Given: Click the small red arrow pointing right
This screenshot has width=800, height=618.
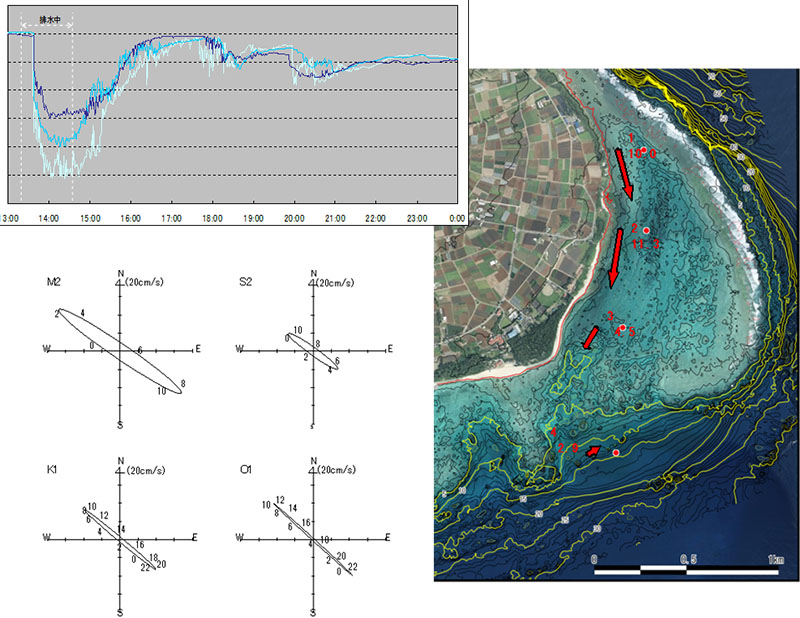Looking at the screenshot, I should (594, 452).
